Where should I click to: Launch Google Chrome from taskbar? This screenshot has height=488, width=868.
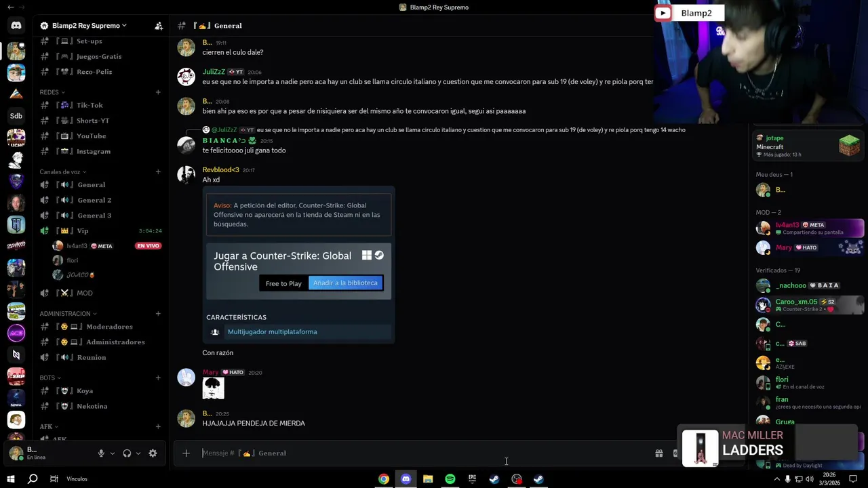[x=384, y=479]
